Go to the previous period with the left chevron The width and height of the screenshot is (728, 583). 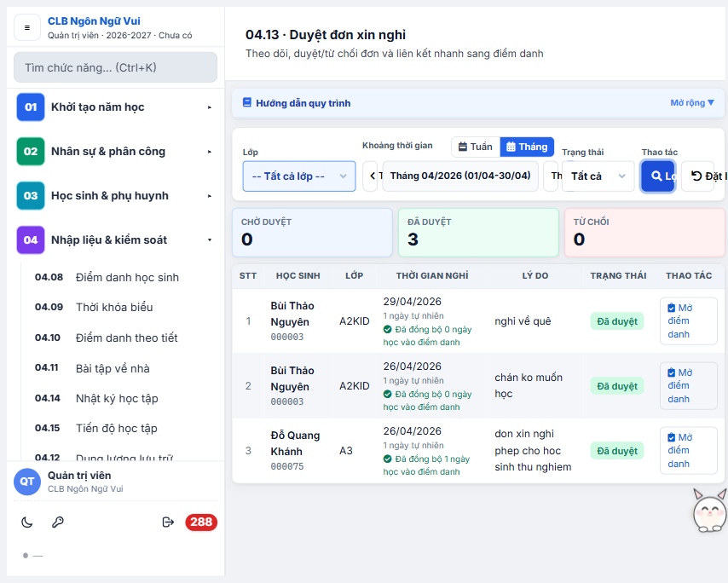[x=372, y=176]
